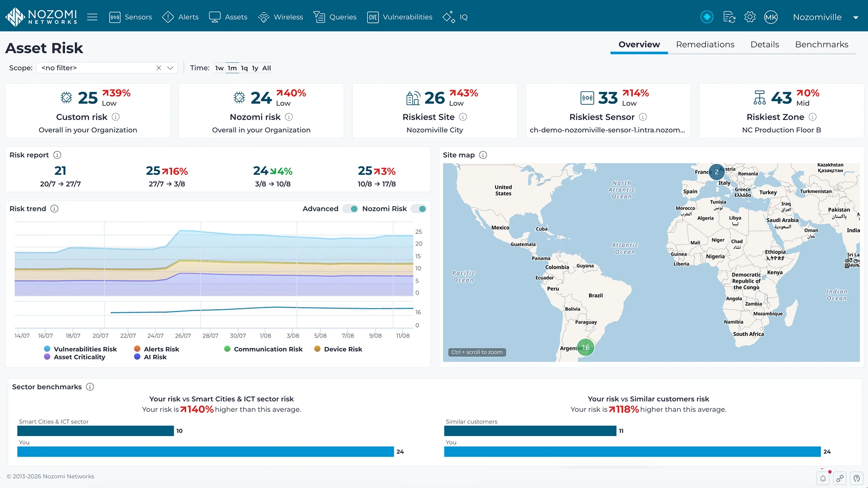Show info for Riskiest Site

[463, 117]
